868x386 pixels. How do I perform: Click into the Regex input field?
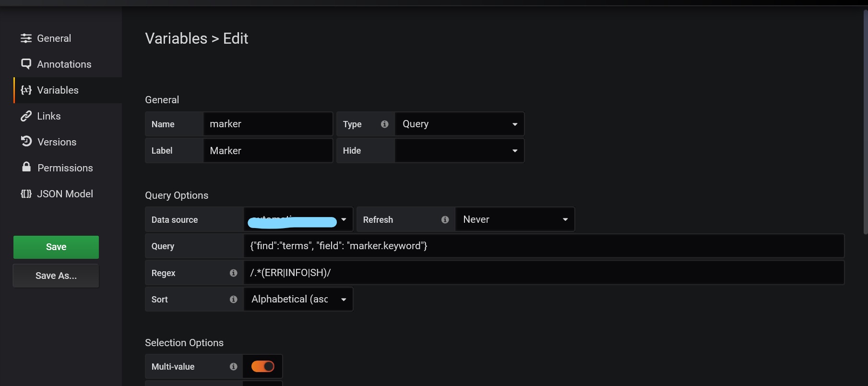click(x=544, y=273)
